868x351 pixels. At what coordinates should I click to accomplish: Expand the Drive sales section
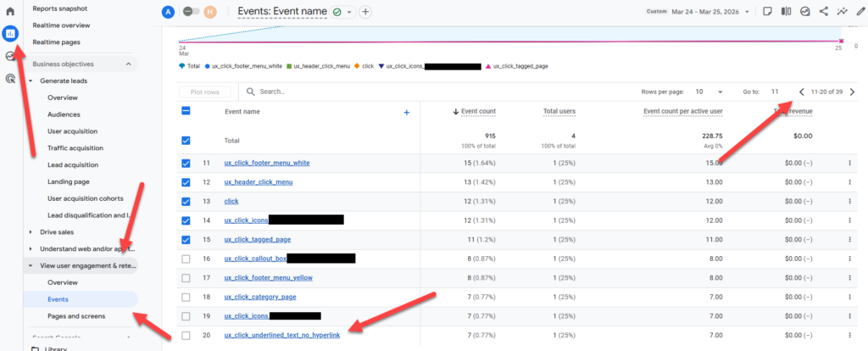31,231
